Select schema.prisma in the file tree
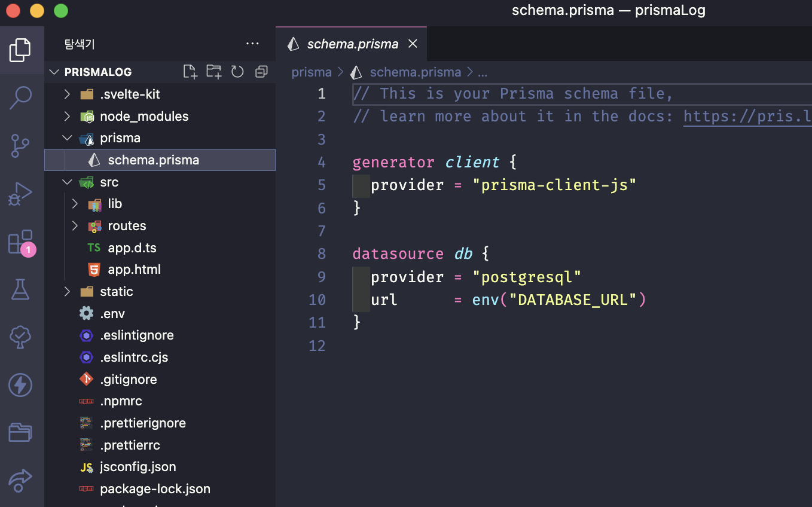Viewport: 812px width, 507px height. pyautogui.click(x=160, y=160)
